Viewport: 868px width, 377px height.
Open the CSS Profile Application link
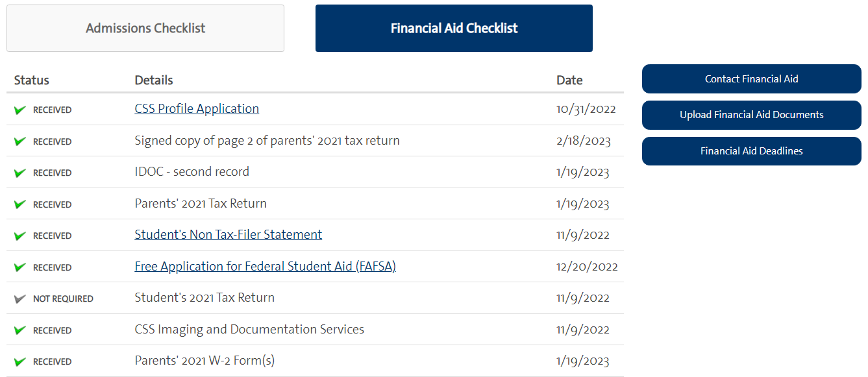(197, 109)
